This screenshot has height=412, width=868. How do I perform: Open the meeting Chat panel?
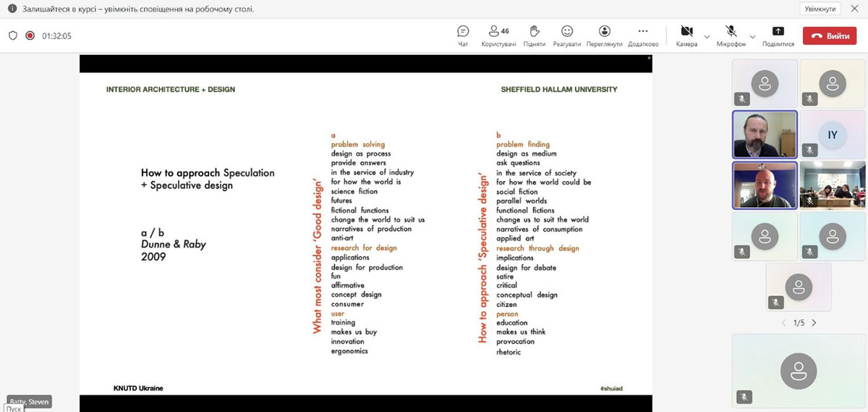coord(463,35)
